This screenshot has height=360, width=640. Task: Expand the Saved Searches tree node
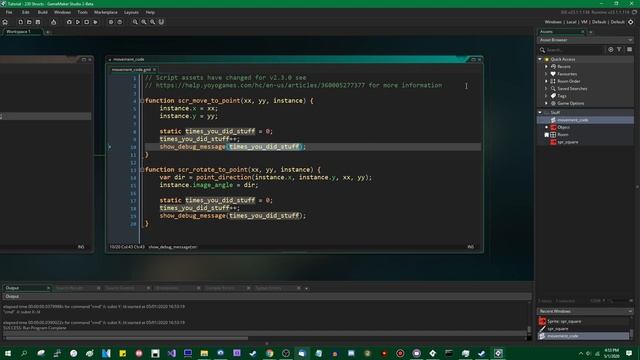[546, 89]
